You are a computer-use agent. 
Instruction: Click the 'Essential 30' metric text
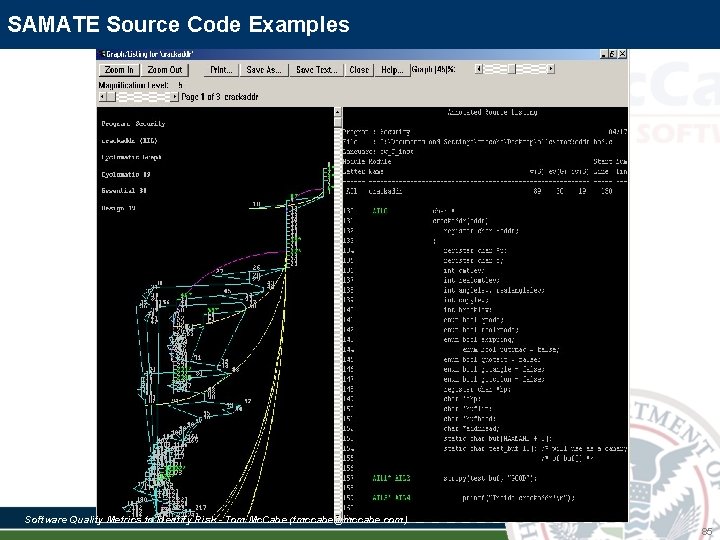click(124, 191)
